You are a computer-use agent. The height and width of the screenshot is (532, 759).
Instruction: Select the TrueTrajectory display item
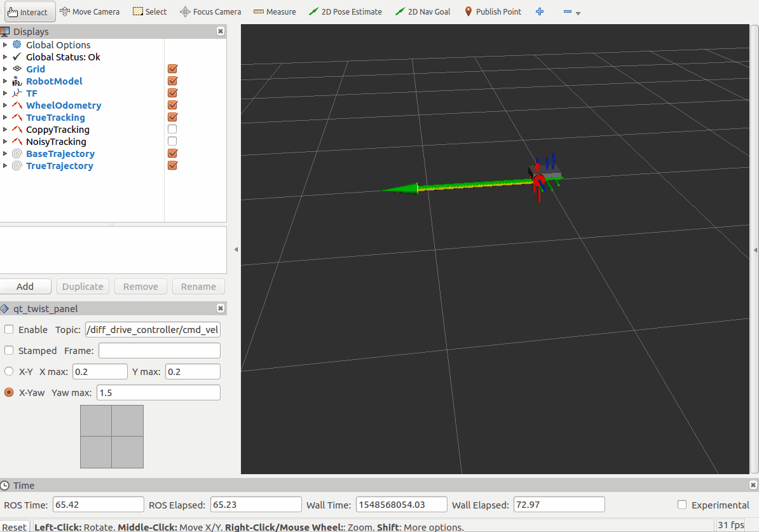click(x=59, y=166)
